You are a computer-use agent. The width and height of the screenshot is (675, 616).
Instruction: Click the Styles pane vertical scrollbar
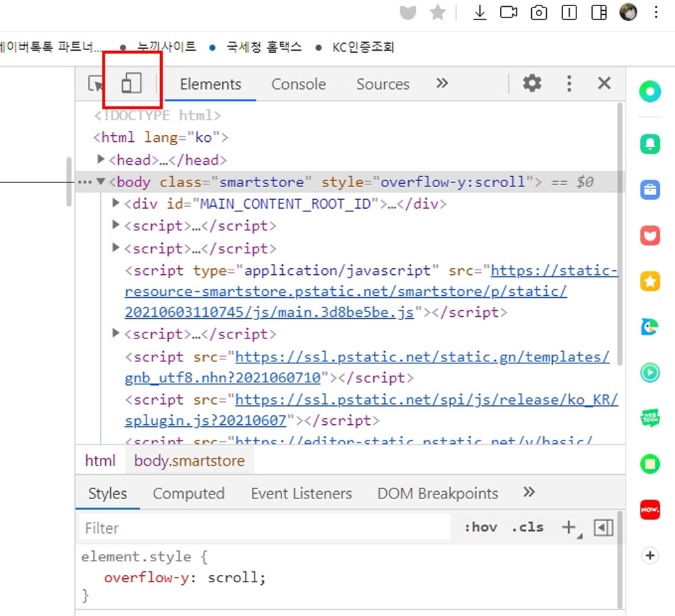(620, 559)
